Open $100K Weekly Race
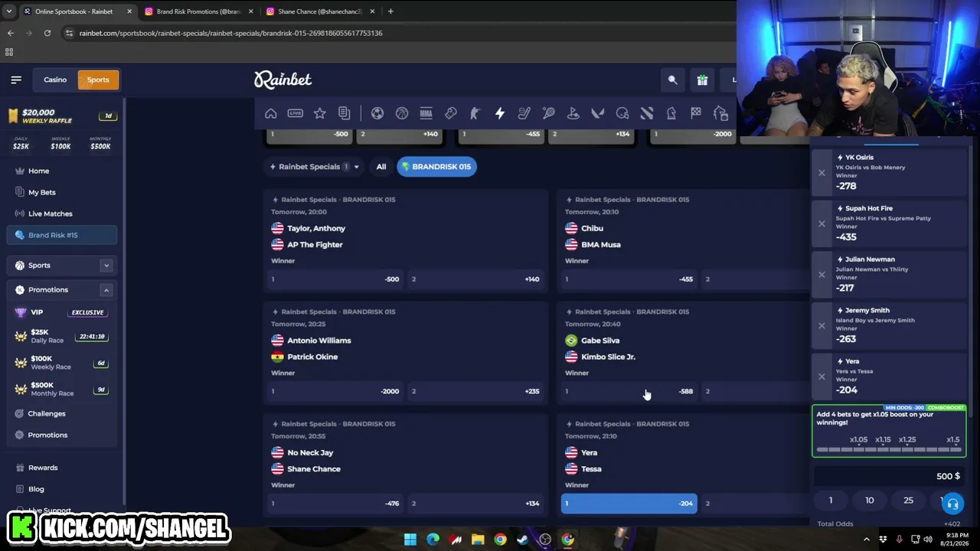The width and height of the screenshot is (980, 551). [x=61, y=363]
